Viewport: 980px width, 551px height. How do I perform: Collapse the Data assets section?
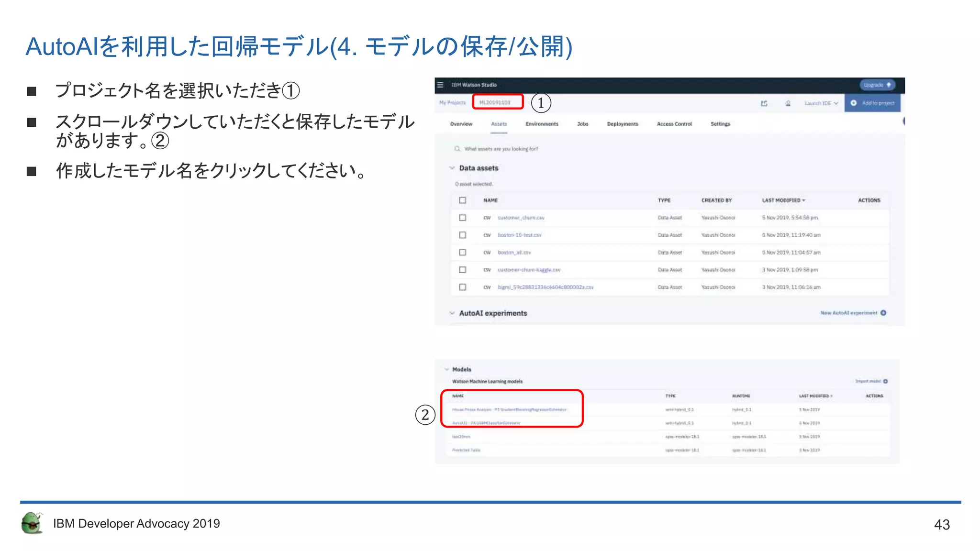[x=452, y=168]
